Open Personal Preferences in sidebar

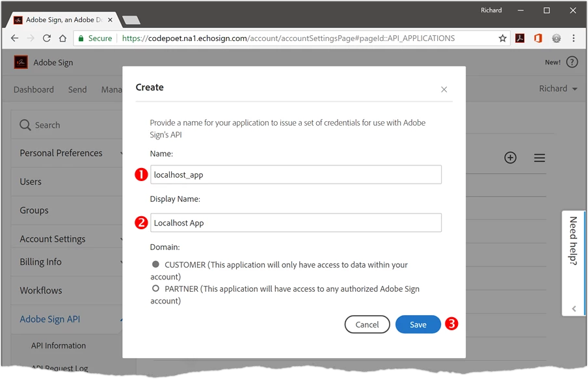tap(67, 153)
